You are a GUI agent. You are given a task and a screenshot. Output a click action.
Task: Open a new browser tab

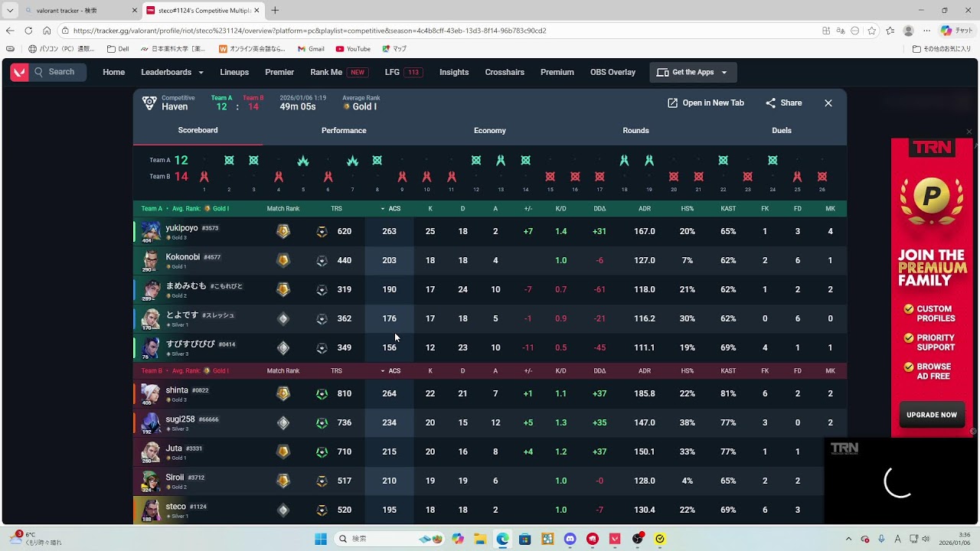(x=275, y=10)
